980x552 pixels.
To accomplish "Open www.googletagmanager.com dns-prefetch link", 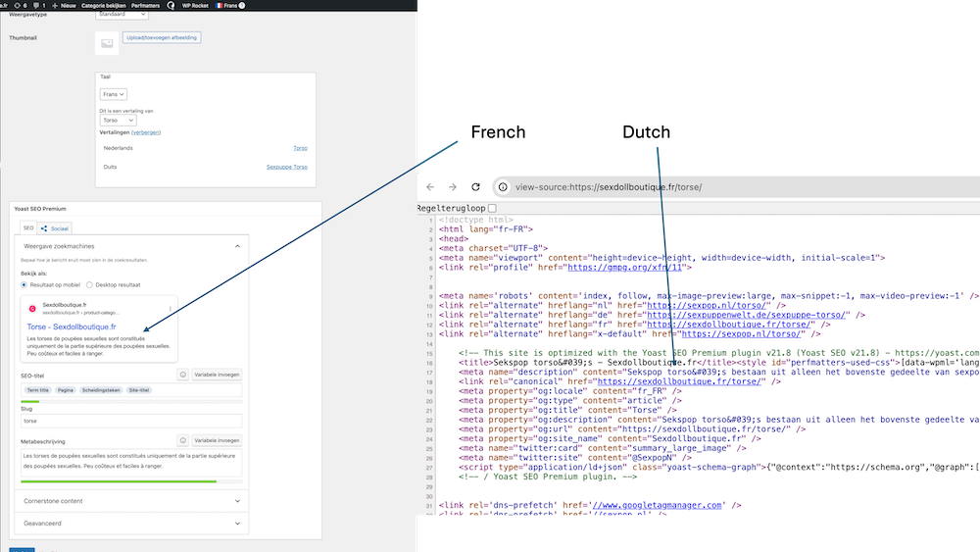I will click(657, 505).
